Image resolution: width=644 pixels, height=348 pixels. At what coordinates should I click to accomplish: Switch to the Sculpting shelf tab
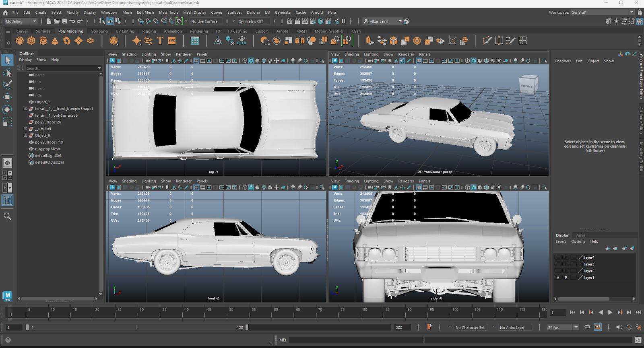[x=99, y=31]
